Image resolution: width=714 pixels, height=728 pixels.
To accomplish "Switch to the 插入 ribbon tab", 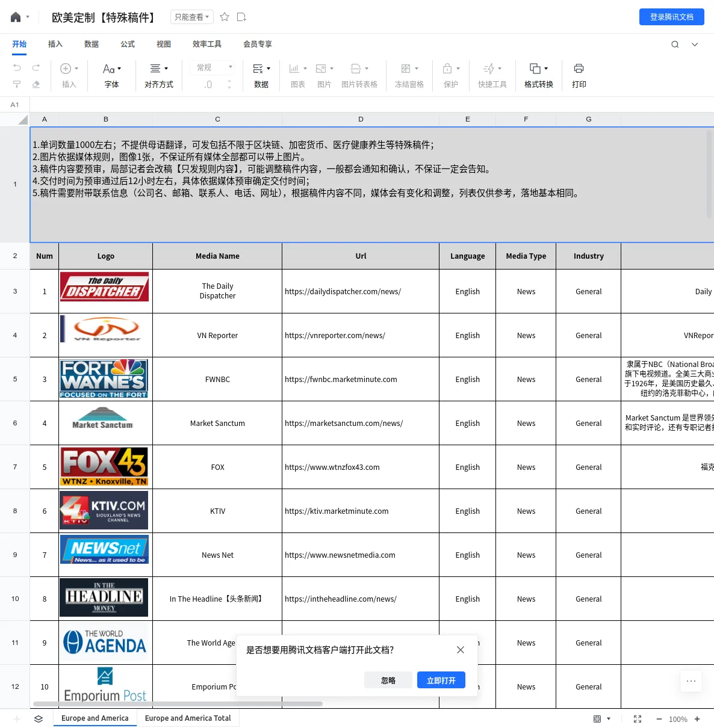I will click(x=55, y=44).
